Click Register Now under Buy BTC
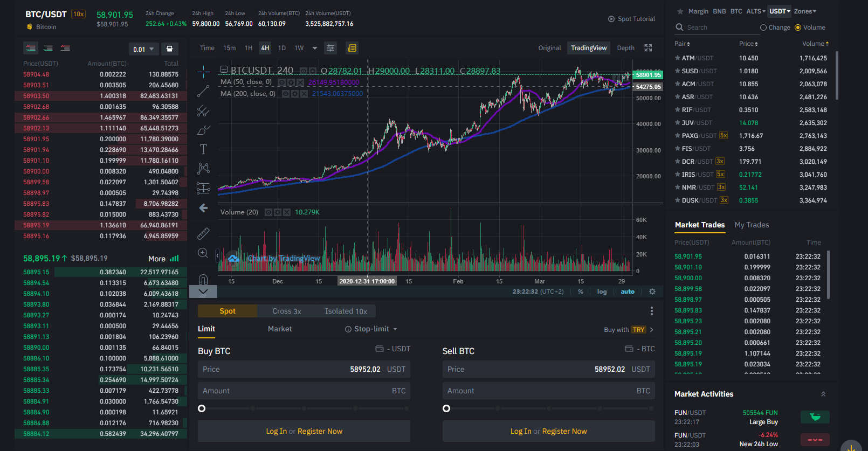 pos(320,432)
